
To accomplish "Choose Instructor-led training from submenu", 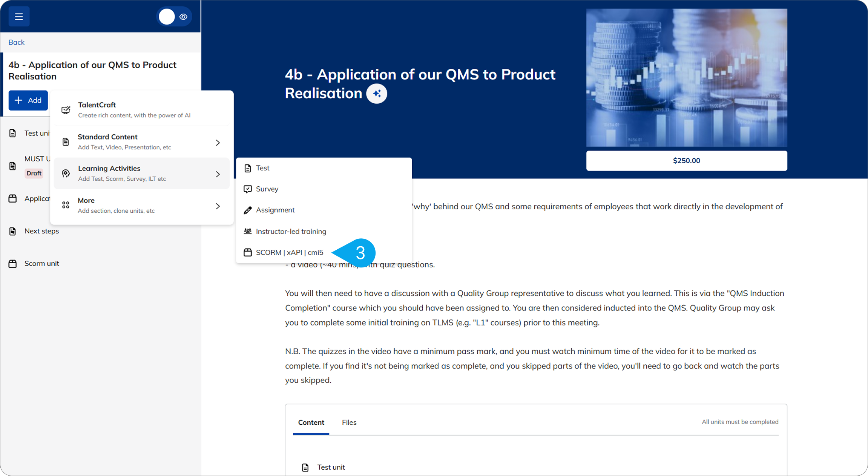I will (x=291, y=232).
